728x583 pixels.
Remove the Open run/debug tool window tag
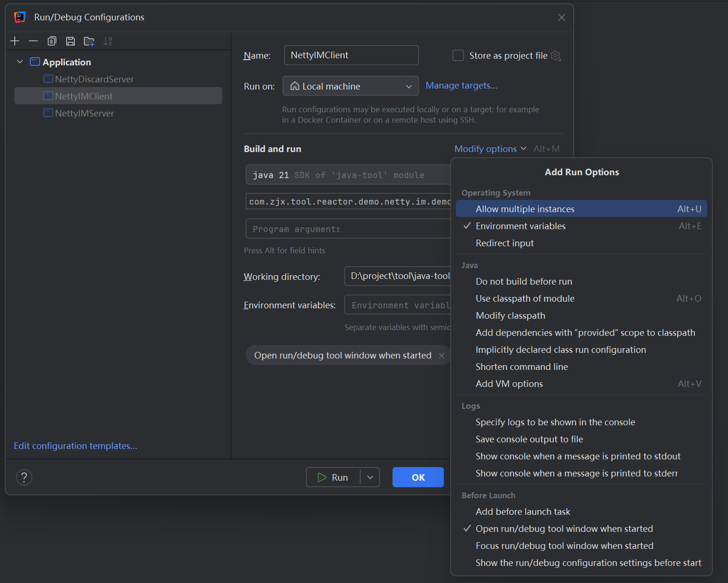pos(442,356)
